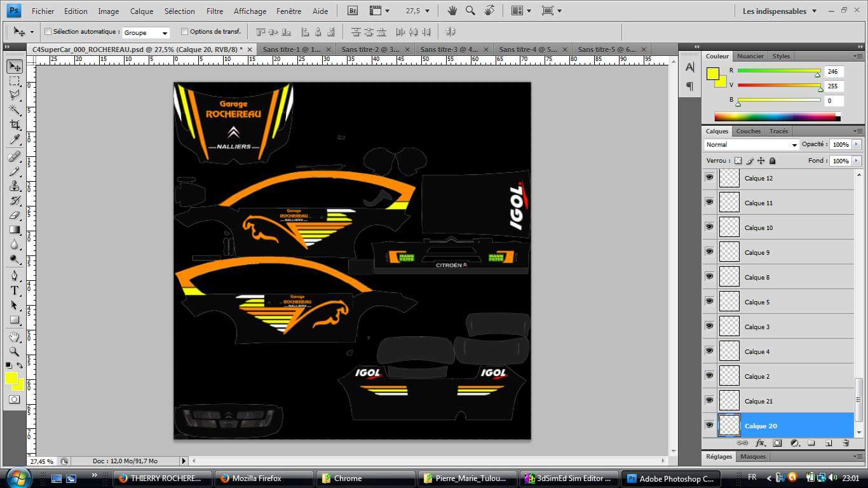
Task: Select the Horizontal Type tool
Action: tap(15, 290)
